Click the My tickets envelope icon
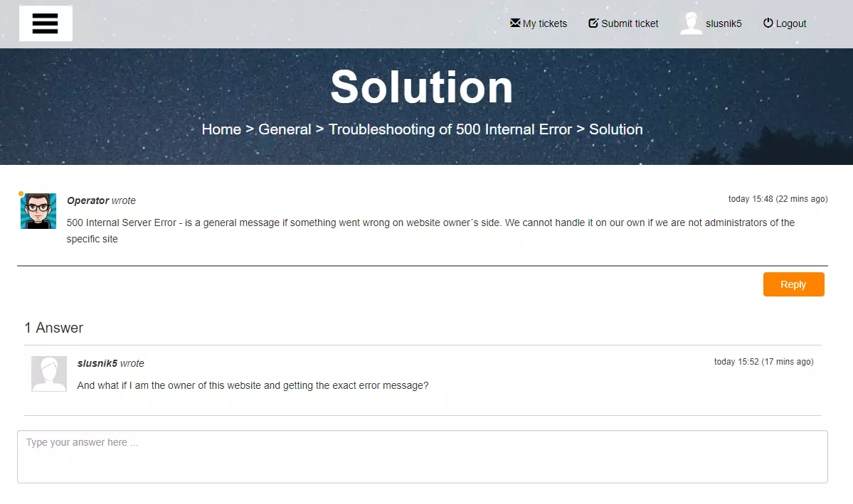The height and width of the screenshot is (504, 853). (x=514, y=23)
